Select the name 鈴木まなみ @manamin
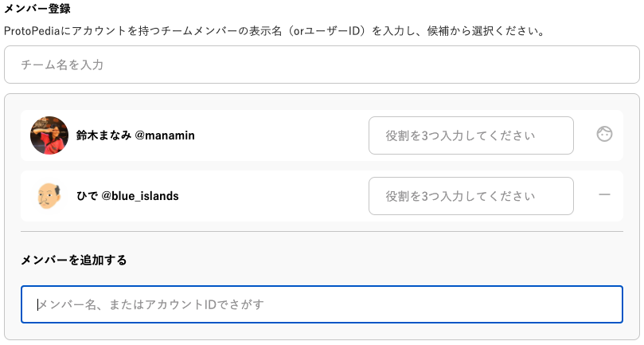The image size is (644, 345). [135, 135]
